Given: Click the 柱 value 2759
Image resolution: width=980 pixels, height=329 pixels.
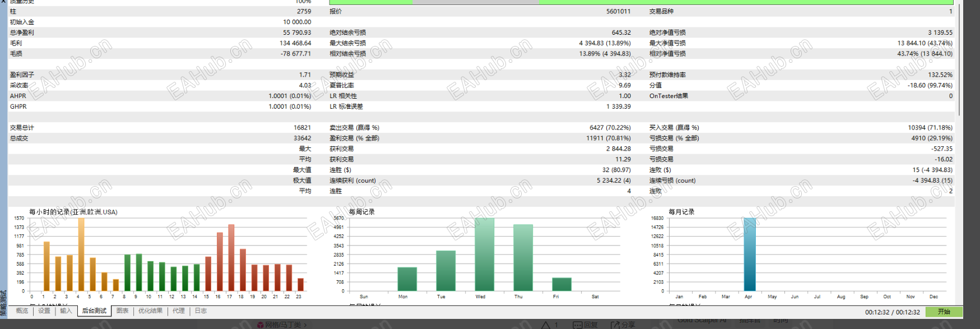Looking at the screenshot, I should (x=304, y=11).
